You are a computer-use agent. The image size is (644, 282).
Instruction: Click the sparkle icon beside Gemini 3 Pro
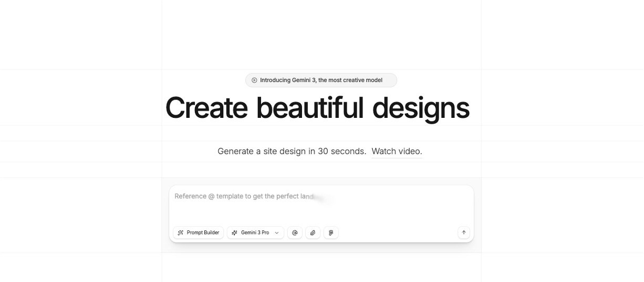234,233
